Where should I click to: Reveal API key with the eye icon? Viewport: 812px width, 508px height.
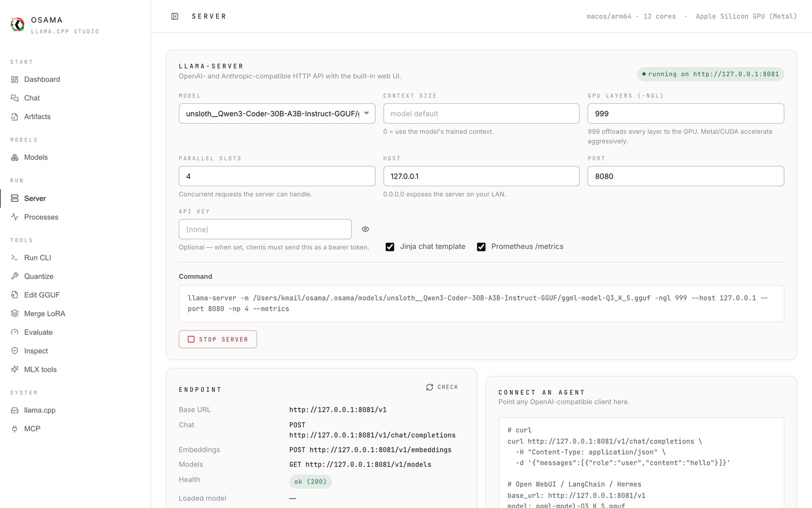point(365,229)
